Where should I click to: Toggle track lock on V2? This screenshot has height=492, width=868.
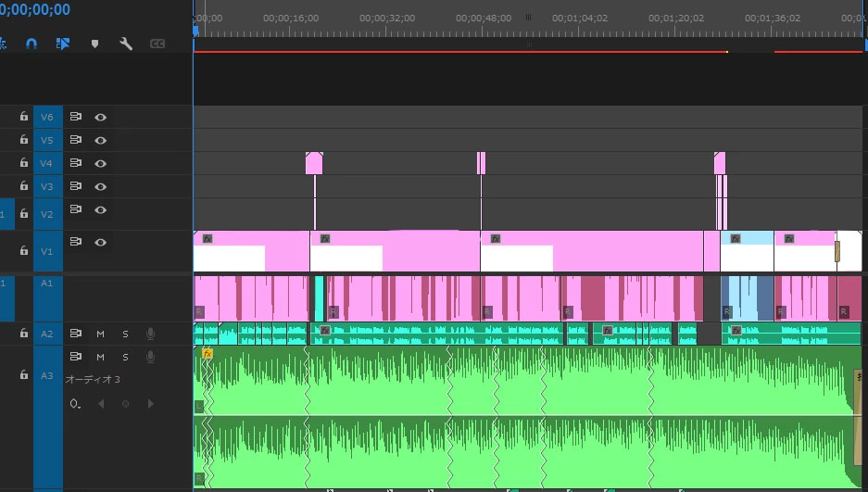[24, 213]
